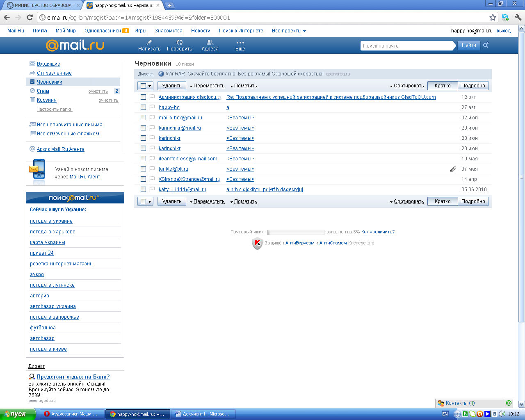525x420 pixels.
Task: Switch to Документ1 Microsoft Word taskbar item
Action: pyautogui.click(x=203, y=414)
